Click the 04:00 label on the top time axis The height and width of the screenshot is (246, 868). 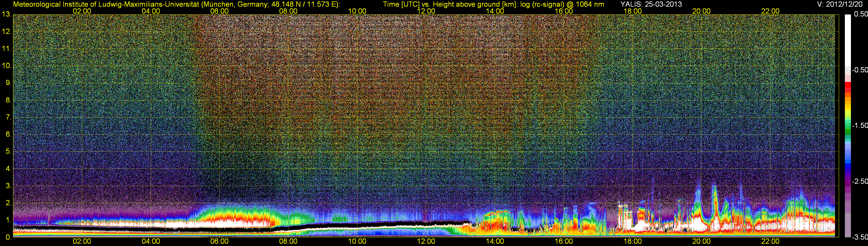[x=151, y=11]
